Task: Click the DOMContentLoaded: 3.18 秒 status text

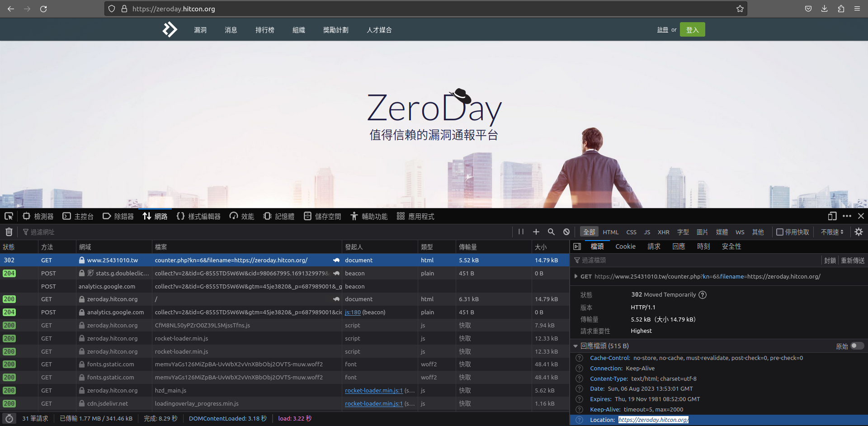Action: click(x=228, y=419)
